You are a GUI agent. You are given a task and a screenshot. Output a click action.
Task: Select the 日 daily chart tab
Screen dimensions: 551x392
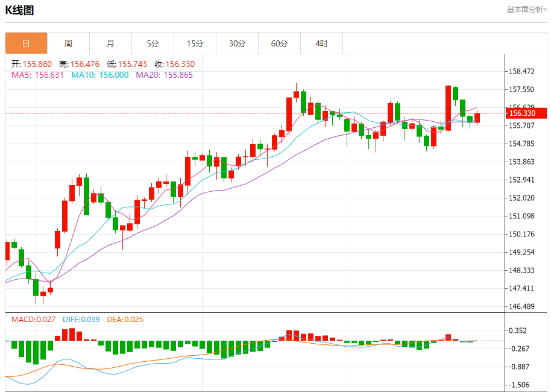(x=26, y=43)
